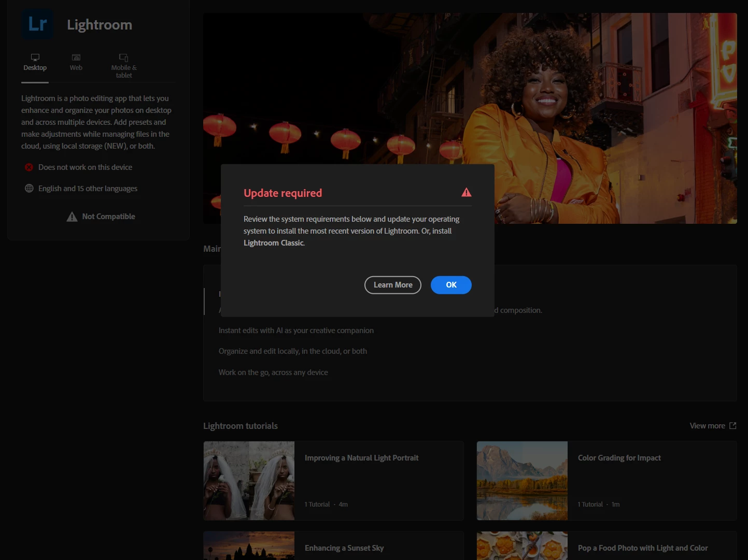Click the globe languages icon
The height and width of the screenshot is (560, 748).
pyautogui.click(x=29, y=189)
